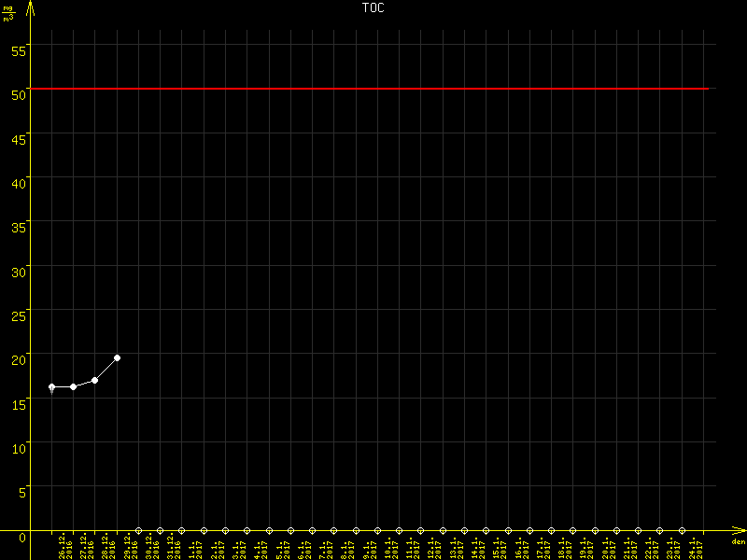Select the first white data point on the curve
747x560 pixels.
coord(51,386)
